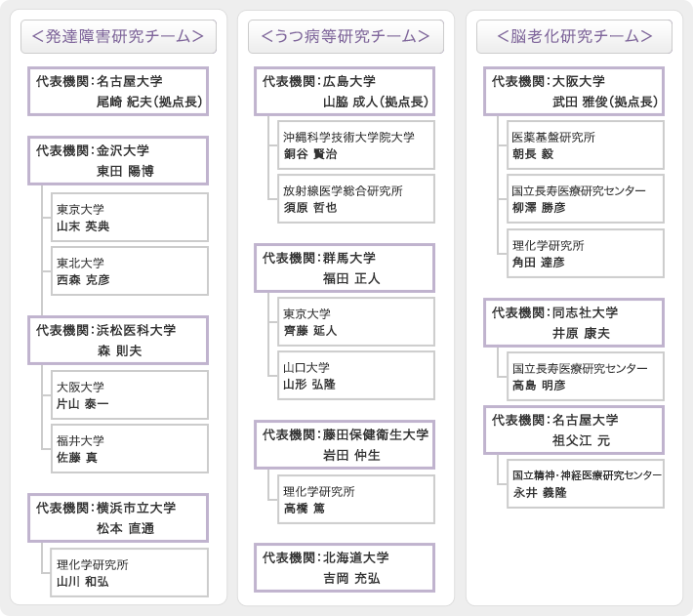Click the 沖縄科学技術大学院大学 銅谷 賢治 box

click(356, 144)
